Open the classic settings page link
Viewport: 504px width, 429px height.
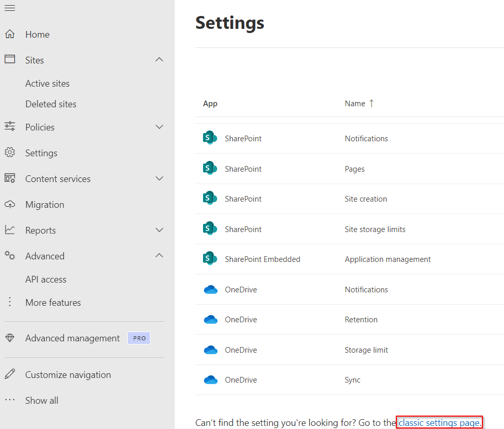click(x=439, y=423)
